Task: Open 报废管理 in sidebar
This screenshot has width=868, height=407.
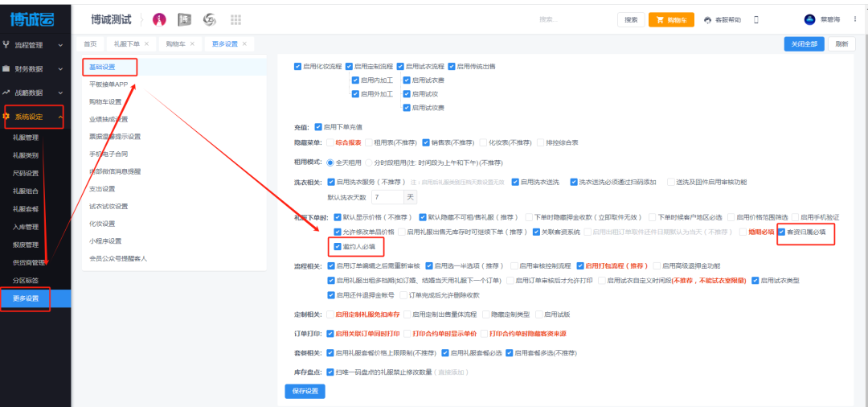Action: tap(26, 245)
